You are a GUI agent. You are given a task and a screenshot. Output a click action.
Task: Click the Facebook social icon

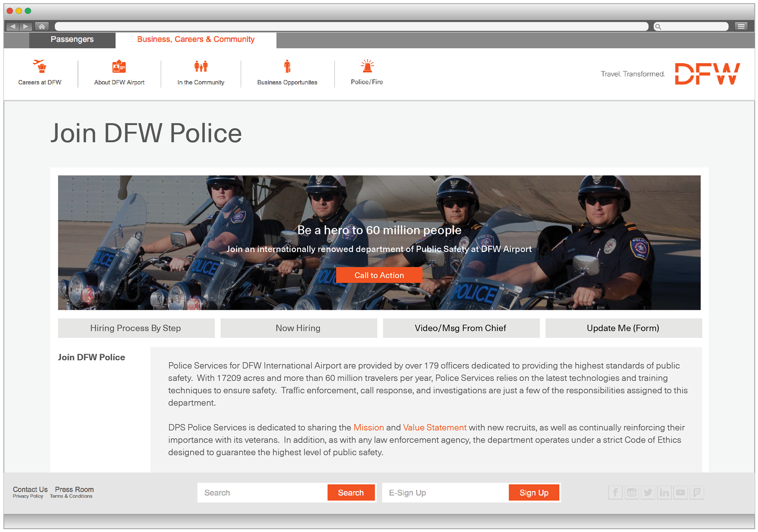pos(615,492)
